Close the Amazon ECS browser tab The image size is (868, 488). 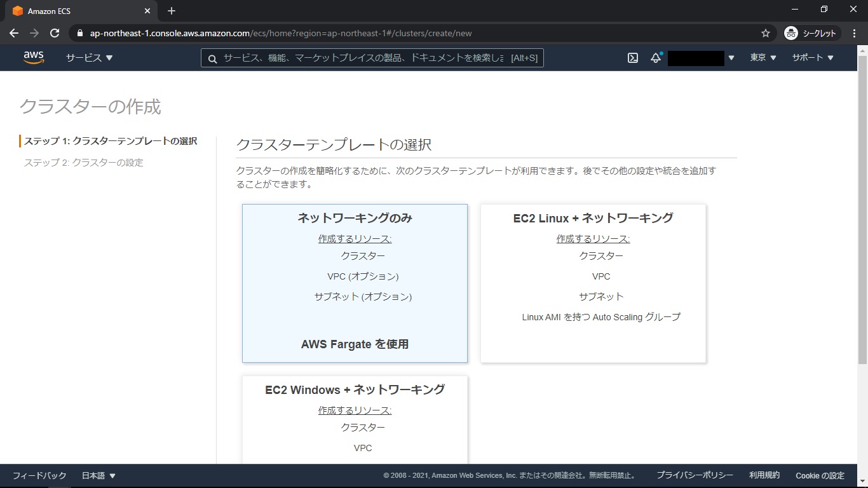[147, 11]
